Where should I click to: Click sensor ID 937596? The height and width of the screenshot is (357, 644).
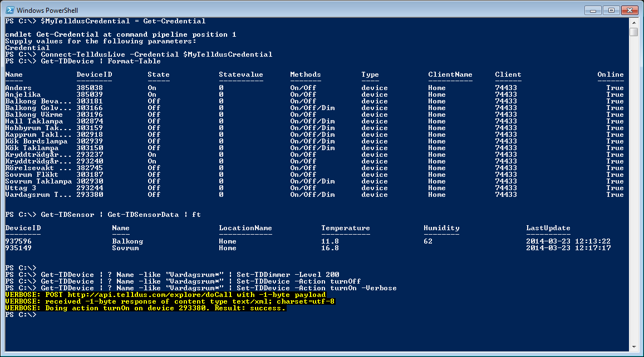[x=18, y=241]
